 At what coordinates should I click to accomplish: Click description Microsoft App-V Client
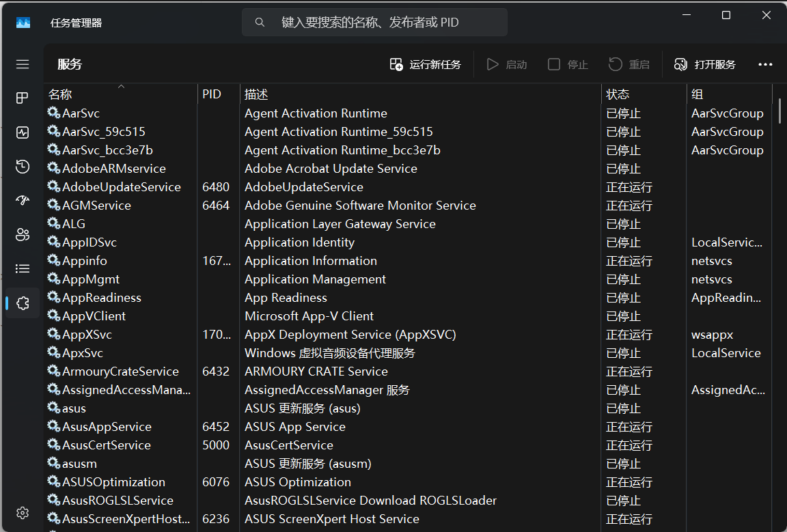point(309,316)
